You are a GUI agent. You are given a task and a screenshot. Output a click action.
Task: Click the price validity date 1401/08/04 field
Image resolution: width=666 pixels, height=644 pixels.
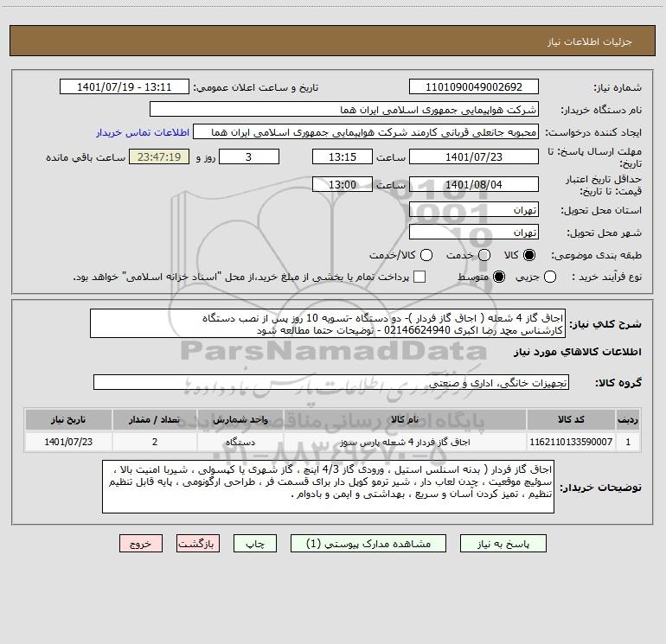474,184
